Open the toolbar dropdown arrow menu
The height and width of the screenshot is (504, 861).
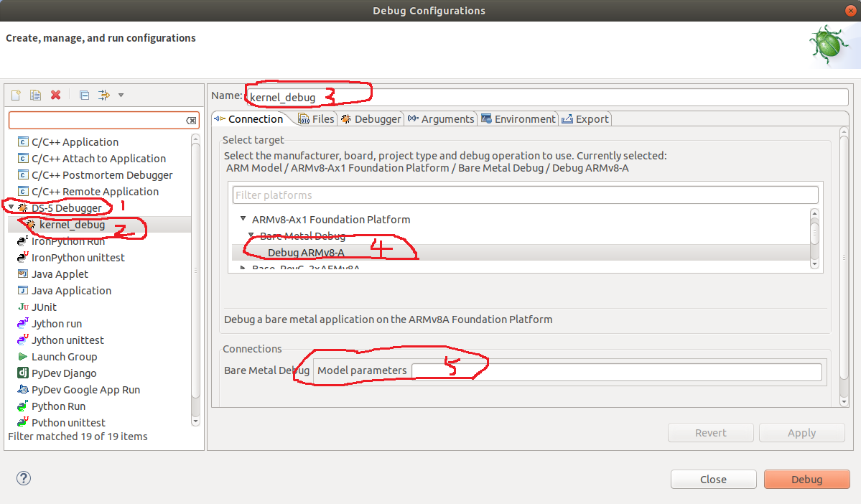(x=119, y=94)
